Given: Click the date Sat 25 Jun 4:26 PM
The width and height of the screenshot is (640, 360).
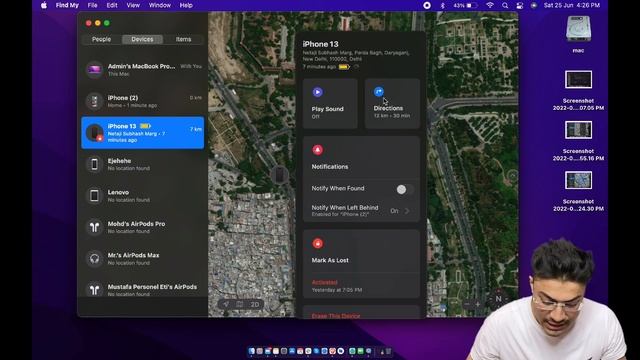Looking at the screenshot, I should click(571, 5).
